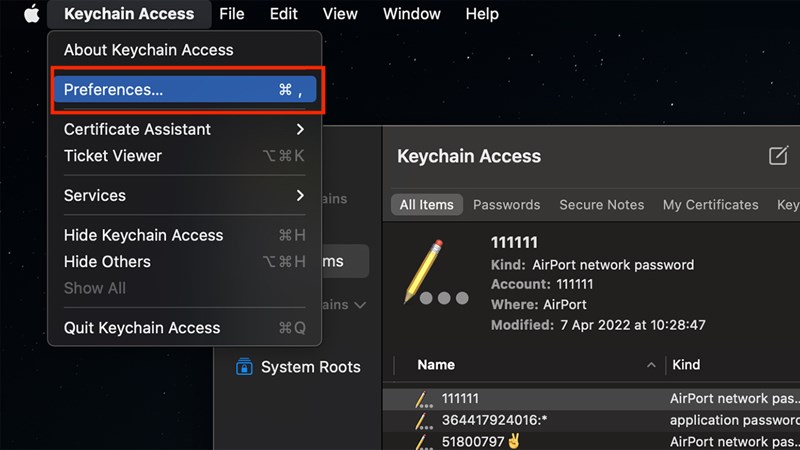The width and height of the screenshot is (800, 450).
Task: Open the Window menu
Action: pos(412,14)
